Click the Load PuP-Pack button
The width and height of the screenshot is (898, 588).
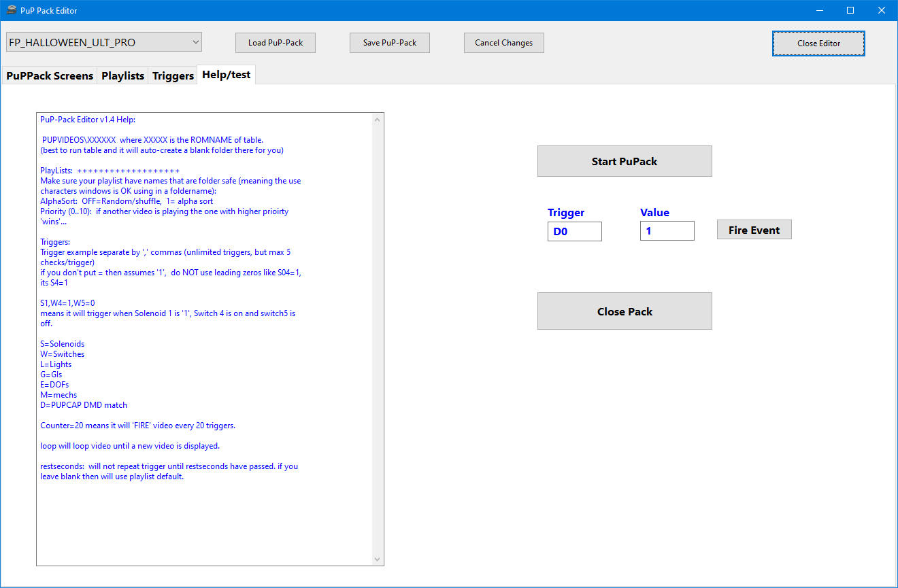[x=276, y=42]
